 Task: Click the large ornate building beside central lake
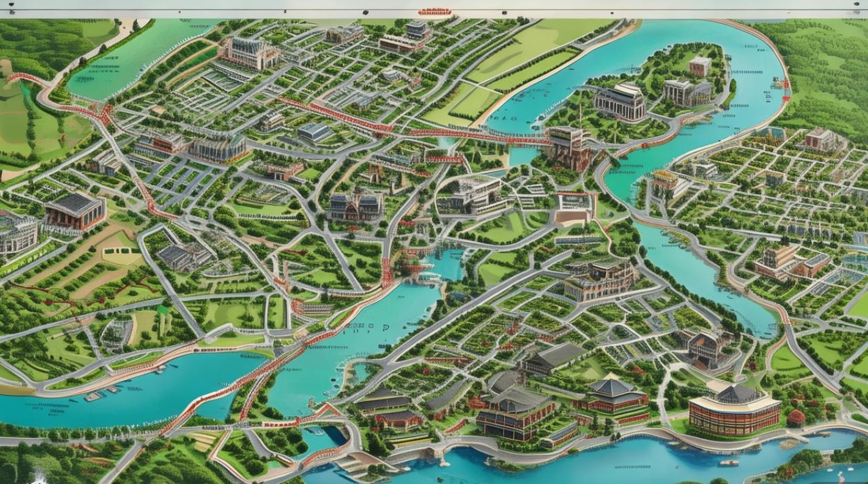click(x=599, y=279)
